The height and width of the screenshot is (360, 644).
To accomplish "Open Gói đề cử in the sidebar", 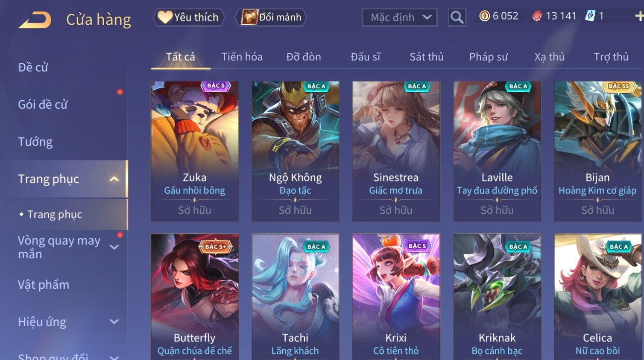I will (x=43, y=105).
